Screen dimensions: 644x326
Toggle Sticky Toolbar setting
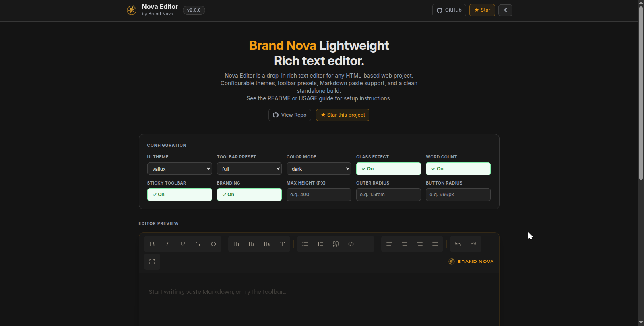tap(180, 195)
